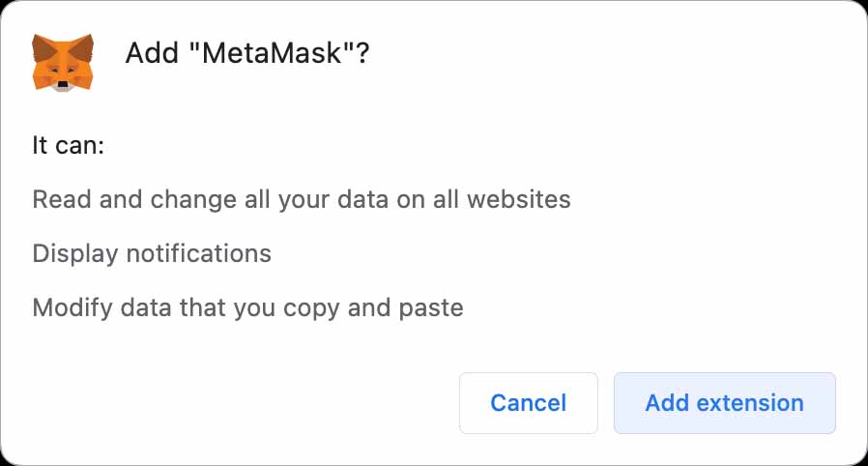This screenshot has height=466, width=868.
Task: Click the MetaMask fox icon
Action: point(63,62)
